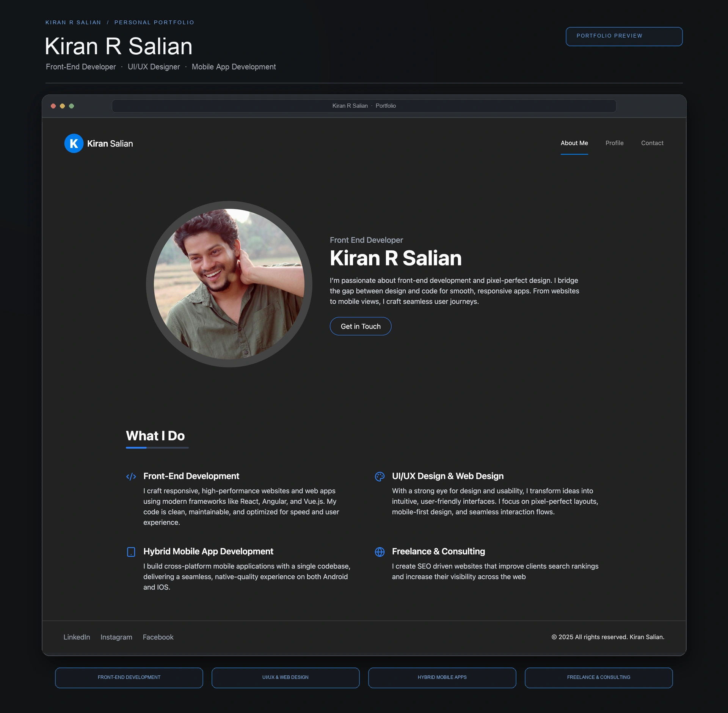Click the Front-End Developer header subtitle text
This screenshot has width=728, height=713.
(81, 67)
